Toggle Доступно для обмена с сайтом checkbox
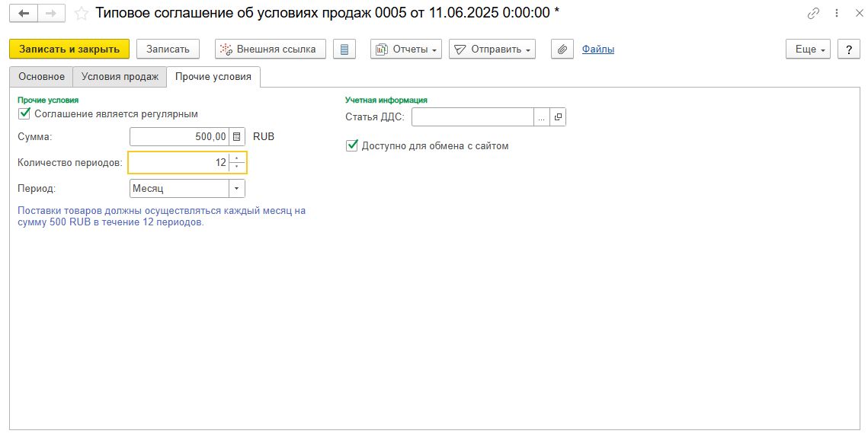Image resolution: width=868 pixels, height=437 pixels. point(351,145)
